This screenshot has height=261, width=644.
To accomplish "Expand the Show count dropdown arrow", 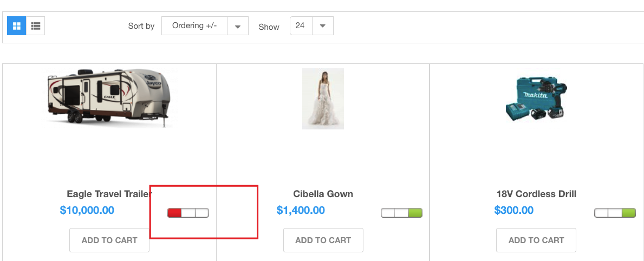I will click(x=323, y=26).
